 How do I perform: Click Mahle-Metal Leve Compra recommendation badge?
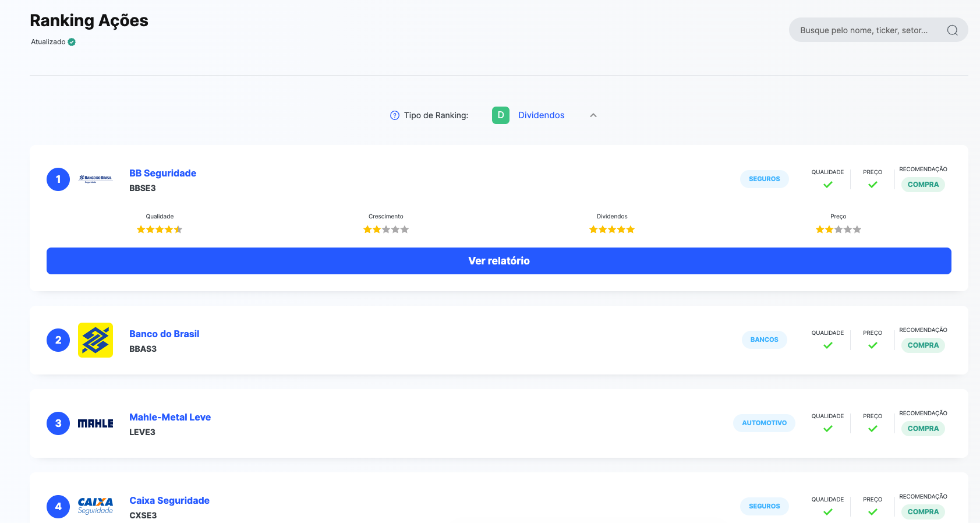(x=924, y=429)
